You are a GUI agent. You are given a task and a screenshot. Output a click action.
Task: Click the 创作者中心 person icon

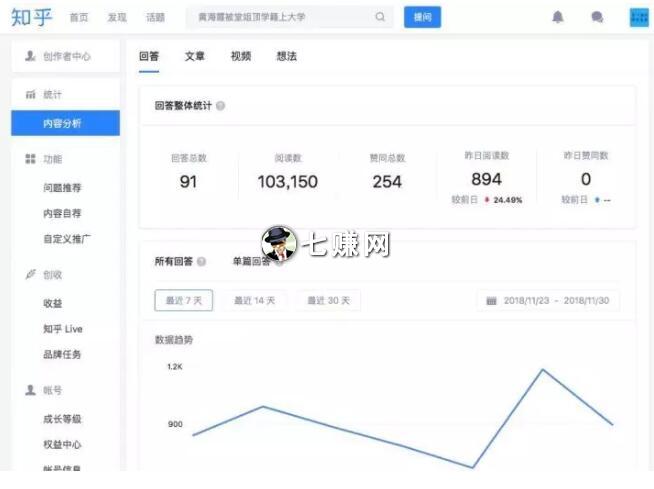30,56
